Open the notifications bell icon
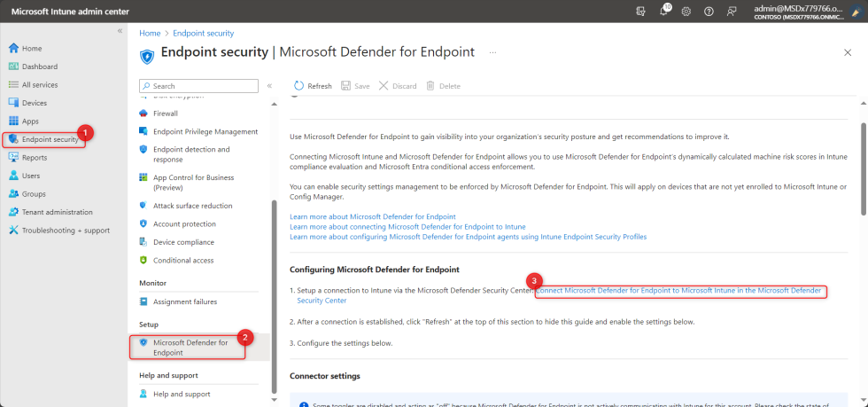The height and width of the screenshot is (407, 868). tap(664, 12)
